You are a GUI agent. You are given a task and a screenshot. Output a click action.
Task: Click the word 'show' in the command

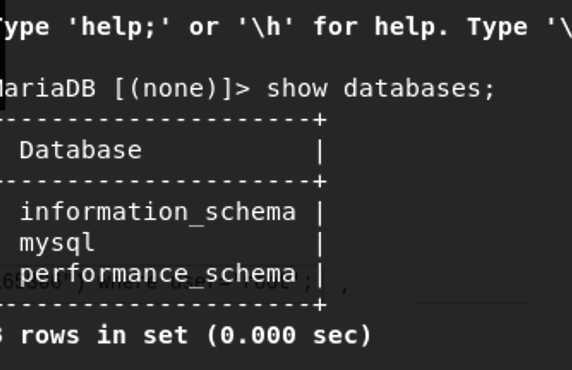click(x=297, y=89)
